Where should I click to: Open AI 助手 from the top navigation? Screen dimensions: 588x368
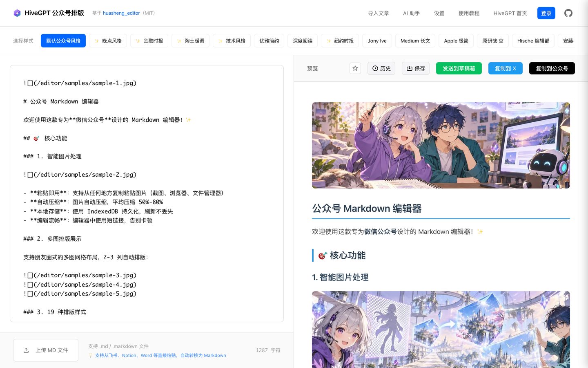click(412, 13)
